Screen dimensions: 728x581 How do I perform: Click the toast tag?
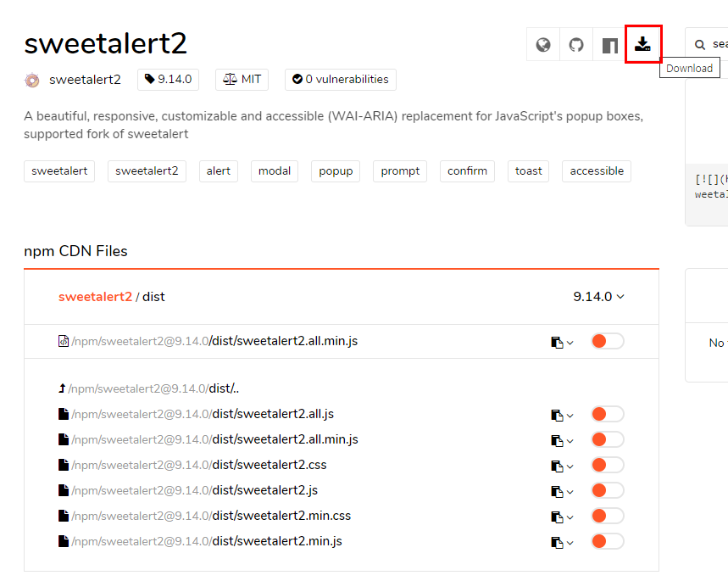point(528,171)
